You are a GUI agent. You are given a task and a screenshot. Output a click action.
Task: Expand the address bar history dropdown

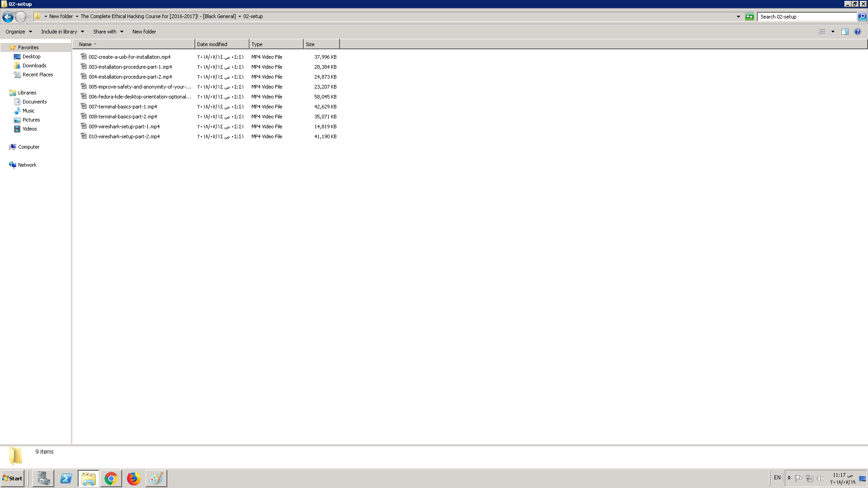(x=738, y=17)
